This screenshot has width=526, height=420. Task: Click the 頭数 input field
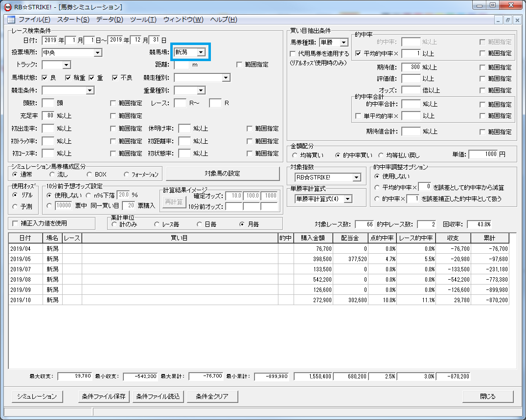point(48,103)
